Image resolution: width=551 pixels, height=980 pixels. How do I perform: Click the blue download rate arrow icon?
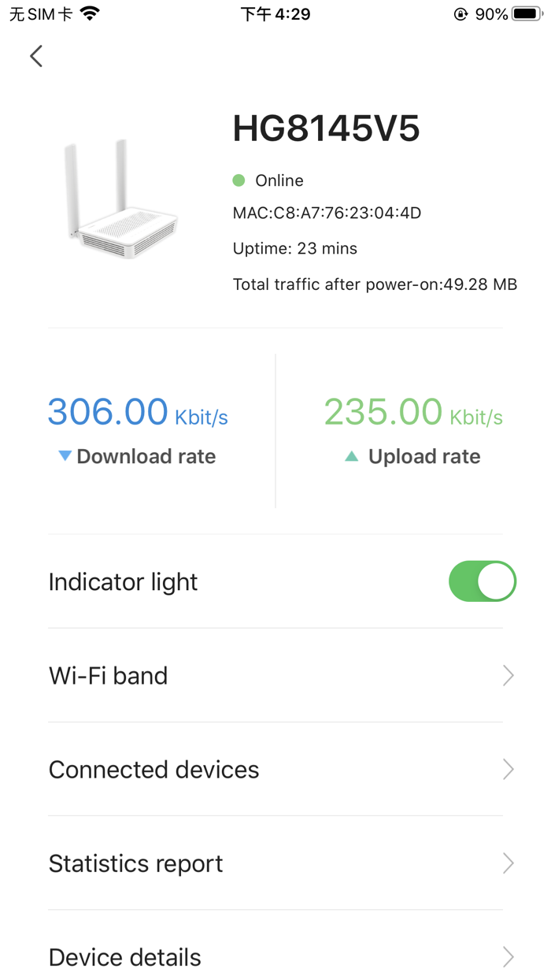coord(65,456)
